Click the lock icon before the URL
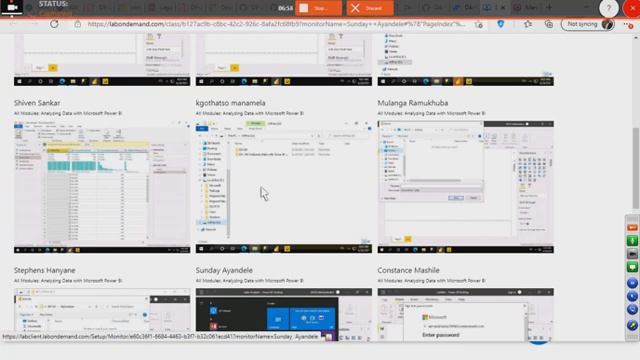 point(78,24)
